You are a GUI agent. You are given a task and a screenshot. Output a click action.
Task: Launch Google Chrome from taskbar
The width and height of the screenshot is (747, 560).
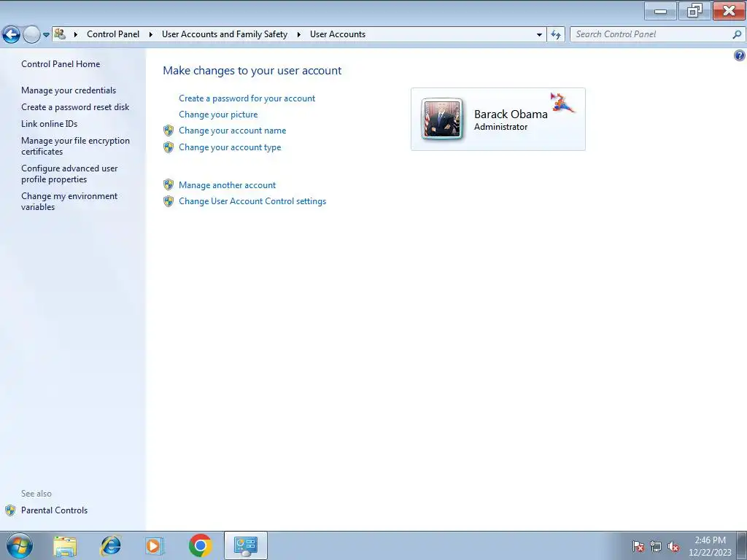pyautogui.click(x=200, y=545)
